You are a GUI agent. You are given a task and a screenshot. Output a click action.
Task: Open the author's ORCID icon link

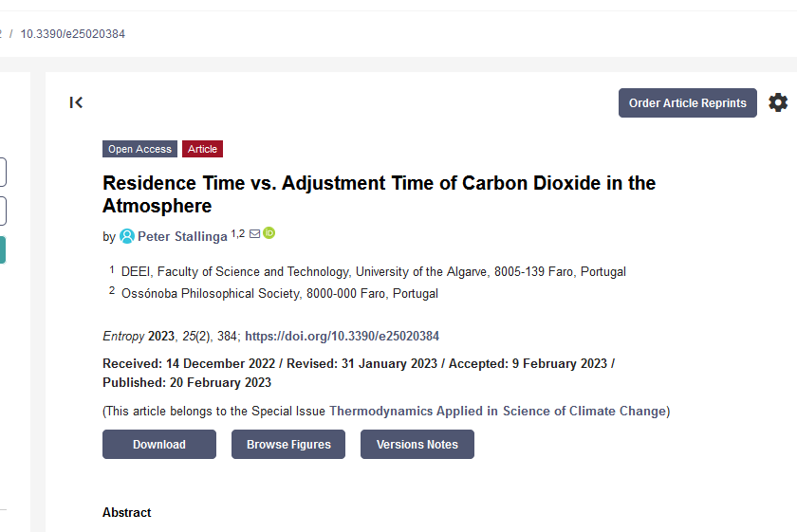tap(269, 233)
